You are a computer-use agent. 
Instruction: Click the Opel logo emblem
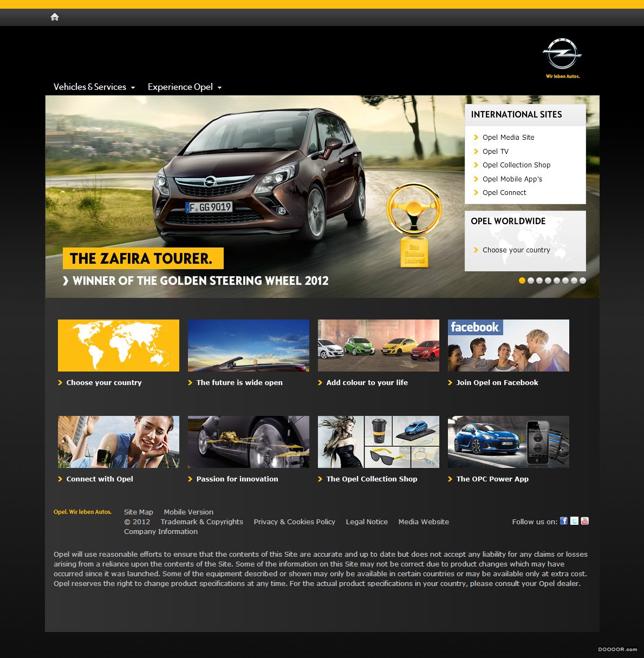click(x=562, y=54)
